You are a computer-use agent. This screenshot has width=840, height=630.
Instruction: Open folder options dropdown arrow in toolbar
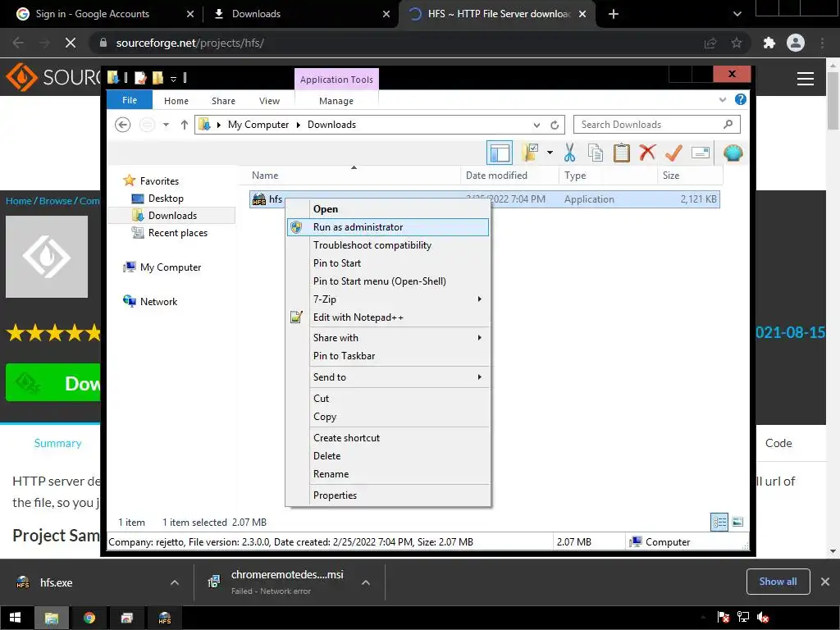(x=550, y=153)
